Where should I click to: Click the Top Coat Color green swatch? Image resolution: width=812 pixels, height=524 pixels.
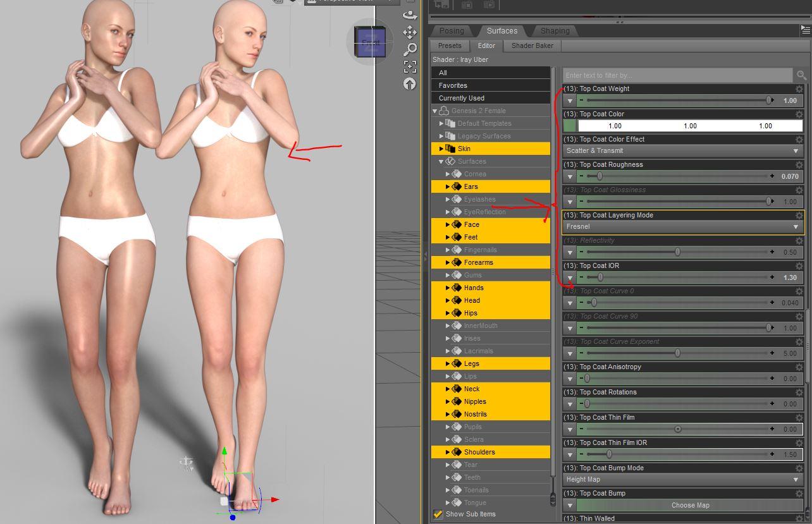570,126
